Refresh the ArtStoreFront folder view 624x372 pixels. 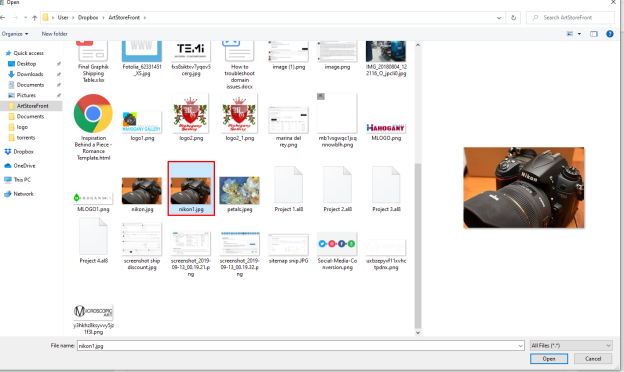pyautogui.click(x=513, y=18)
